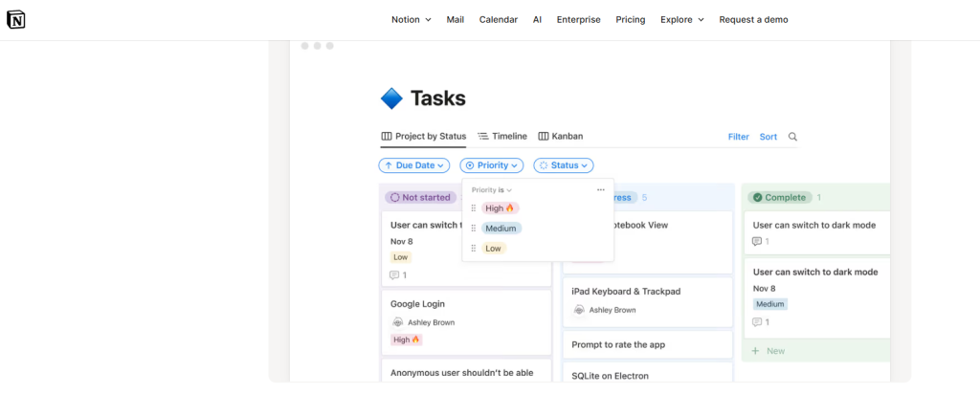
Task: Click drag handle beside Low option
Action: [473, 249]
